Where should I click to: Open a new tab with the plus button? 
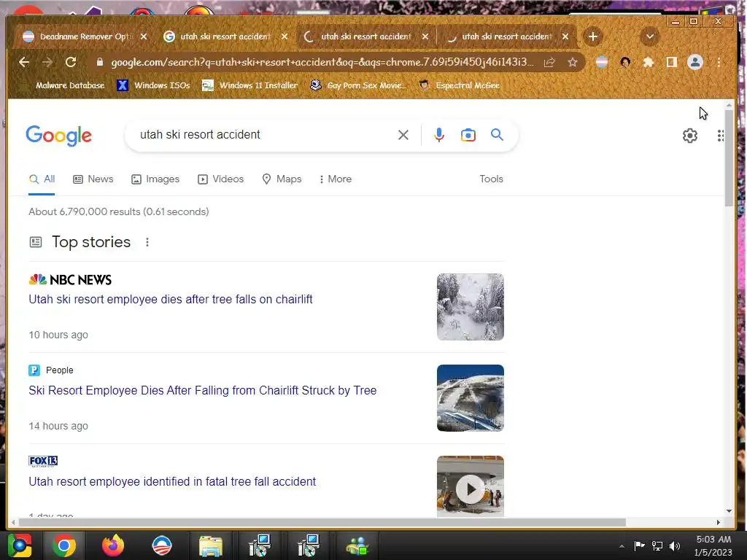coord(592,36)
